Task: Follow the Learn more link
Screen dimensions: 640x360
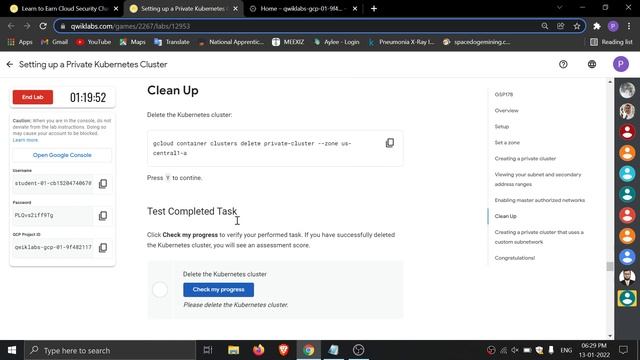Action: (x=25, y=140)
